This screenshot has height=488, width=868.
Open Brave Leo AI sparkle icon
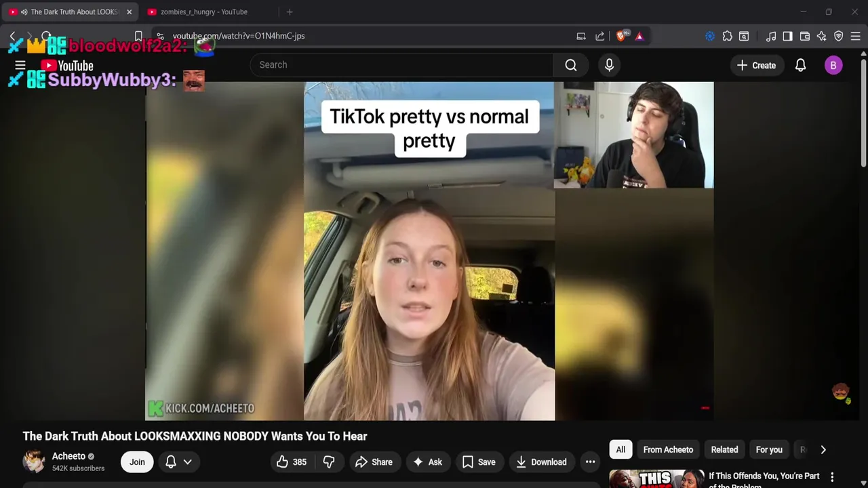821,36
